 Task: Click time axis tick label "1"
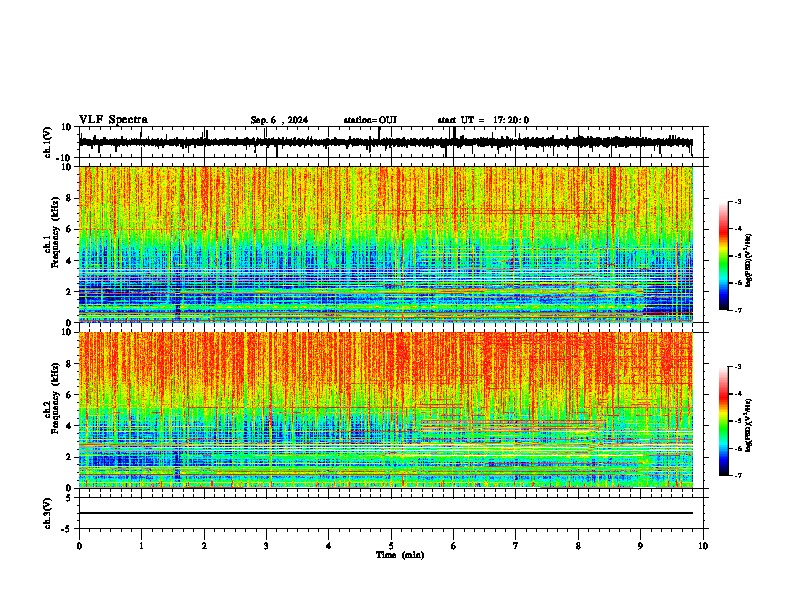pos(141,546)
